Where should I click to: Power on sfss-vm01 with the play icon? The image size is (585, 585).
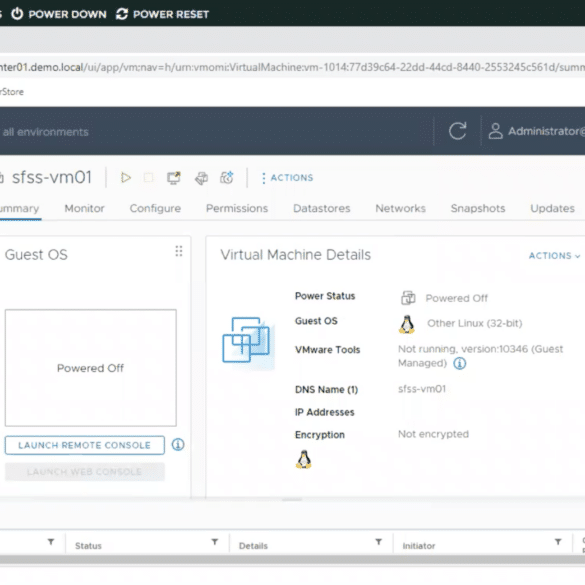[126, 178]
